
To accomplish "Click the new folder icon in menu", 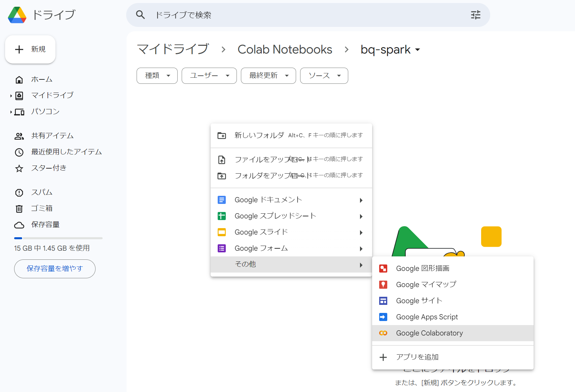I will pyautogui.click(x=222, y=136).
